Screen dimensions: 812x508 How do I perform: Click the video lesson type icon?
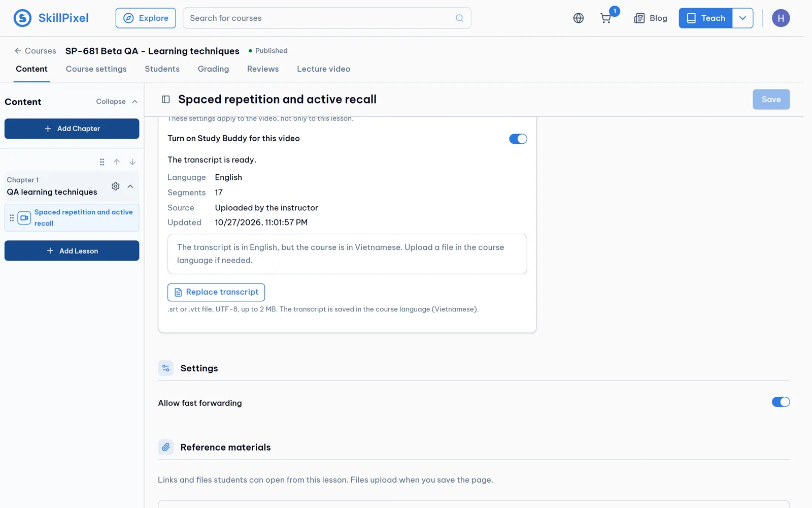(x=24, y=218)
